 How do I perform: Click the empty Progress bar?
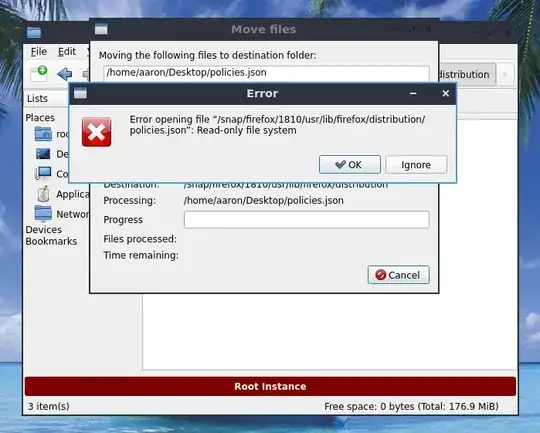(307, 219)
